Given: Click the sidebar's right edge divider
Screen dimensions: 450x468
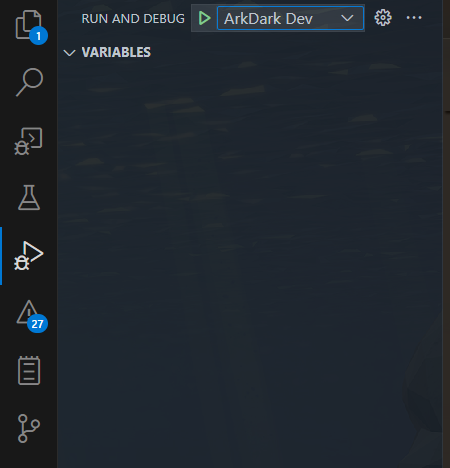Looking at the screenshot, I should [443, 234].
